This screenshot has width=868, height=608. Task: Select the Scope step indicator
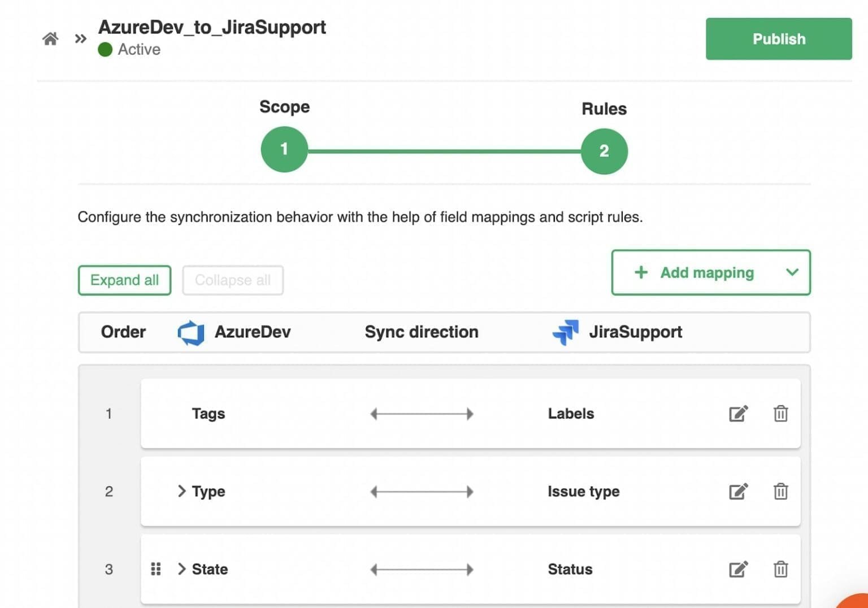click(284, 149)
